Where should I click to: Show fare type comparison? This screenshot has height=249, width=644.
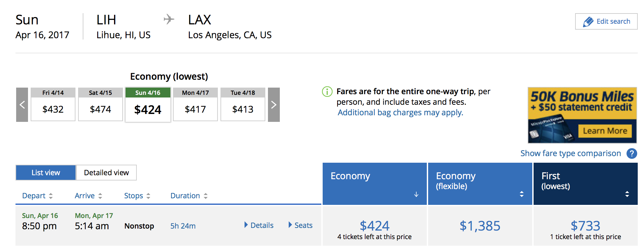(571, 153)
